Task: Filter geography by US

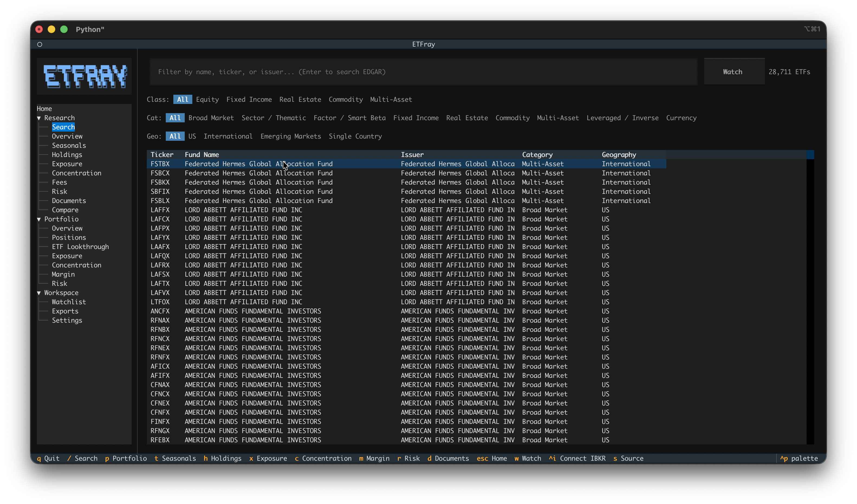Action: [192, 136]
